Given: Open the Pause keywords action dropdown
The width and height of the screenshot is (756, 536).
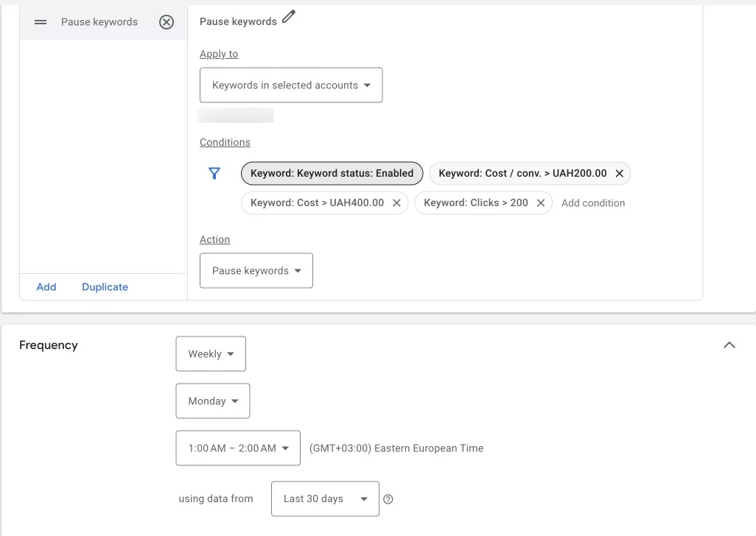Looking at the screenshot, I should [x=256, y=271].
